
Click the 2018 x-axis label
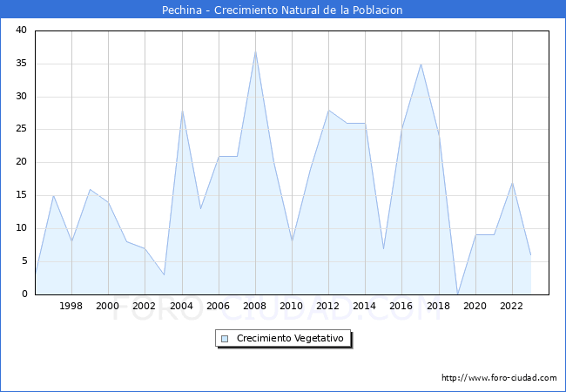[x=439, y=306]
